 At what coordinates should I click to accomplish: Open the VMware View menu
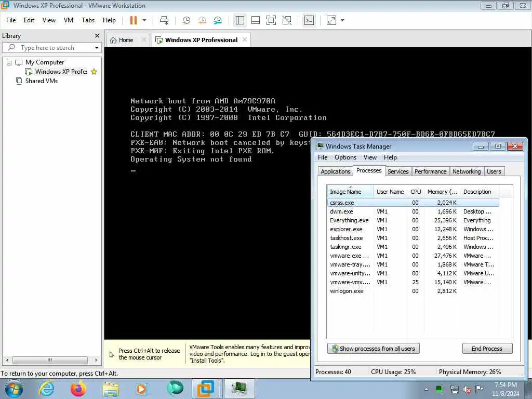(49, 20)
